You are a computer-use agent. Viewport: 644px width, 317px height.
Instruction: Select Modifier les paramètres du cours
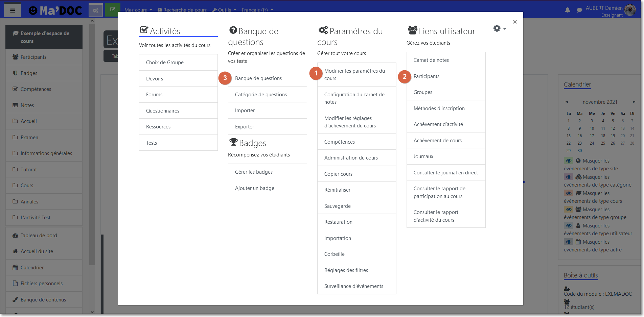click(354, 75)
